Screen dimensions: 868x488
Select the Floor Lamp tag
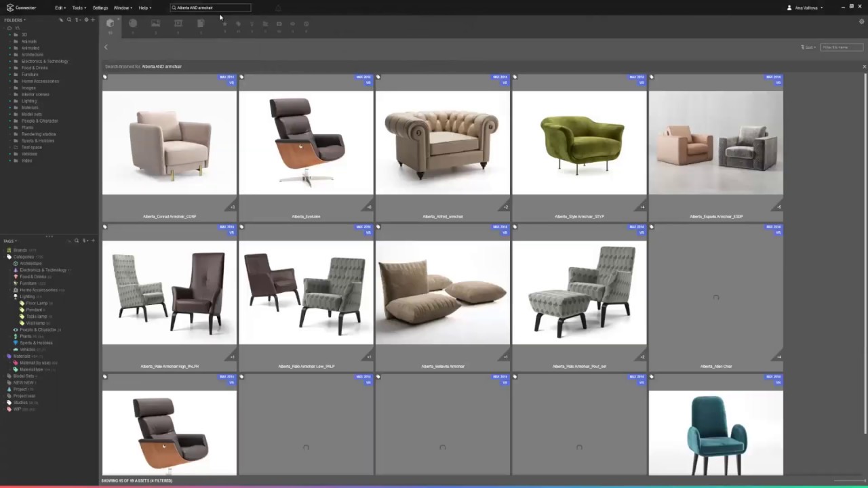(x=37, y=303)
